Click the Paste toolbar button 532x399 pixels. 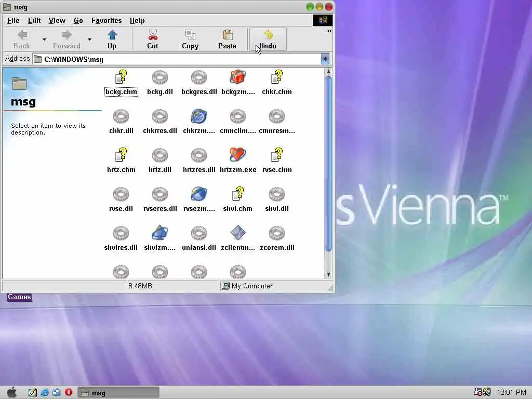(227, 39)
